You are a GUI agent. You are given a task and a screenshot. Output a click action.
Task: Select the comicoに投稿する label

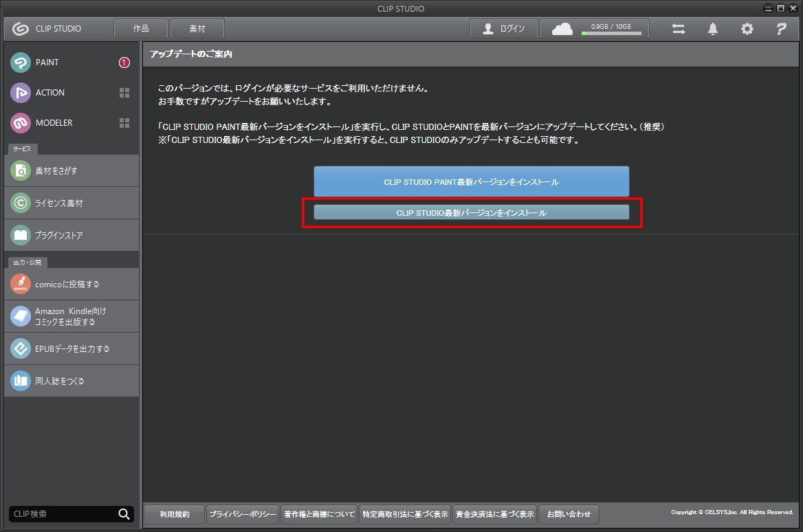tap(67, 284)
